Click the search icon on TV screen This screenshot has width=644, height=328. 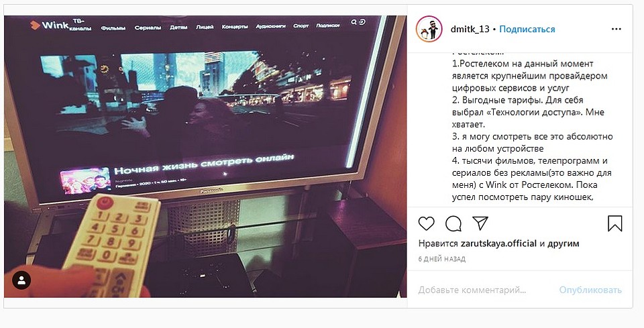[354, 22]
